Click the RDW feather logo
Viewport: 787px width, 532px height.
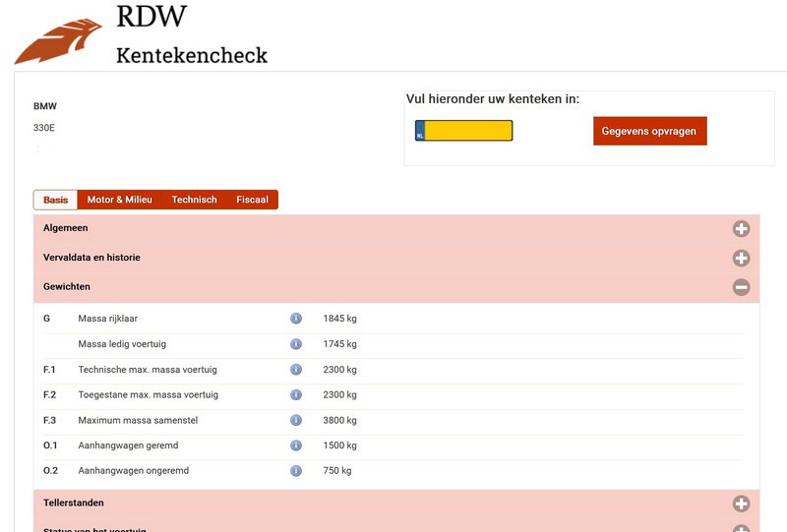coord(59,41)
